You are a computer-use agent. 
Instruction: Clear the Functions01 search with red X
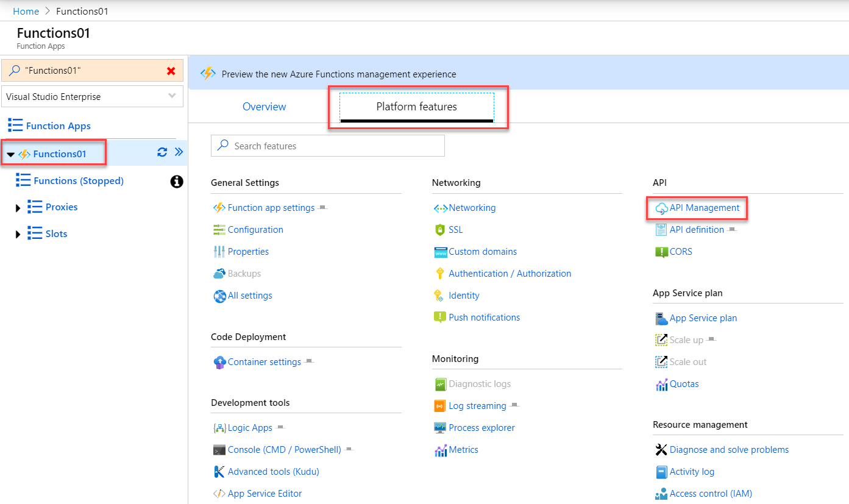click(171, 71)
